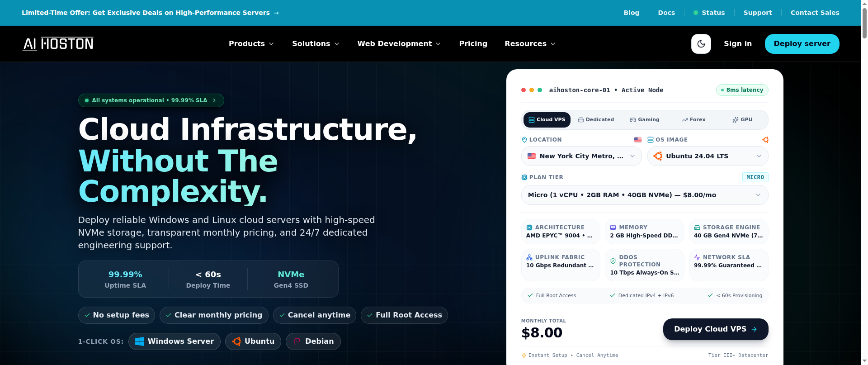The image size is (868, 365).
Task: Click the Architecture AMD EPYC card
Action: click(x=561, y=232)
